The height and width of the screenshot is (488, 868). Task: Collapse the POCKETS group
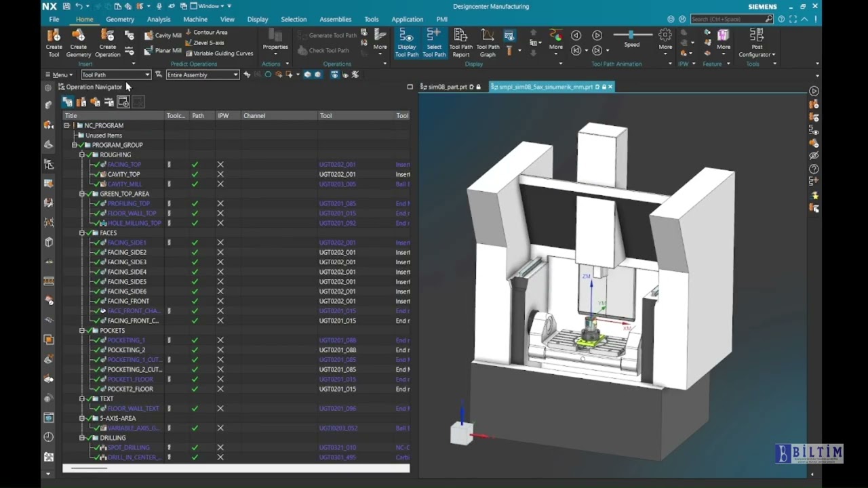pos(82,331)
